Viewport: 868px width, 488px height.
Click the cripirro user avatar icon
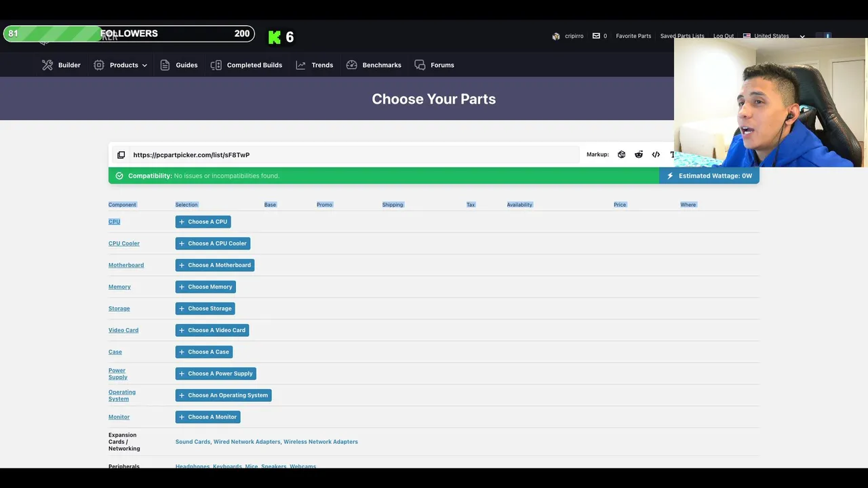[556, 36]
